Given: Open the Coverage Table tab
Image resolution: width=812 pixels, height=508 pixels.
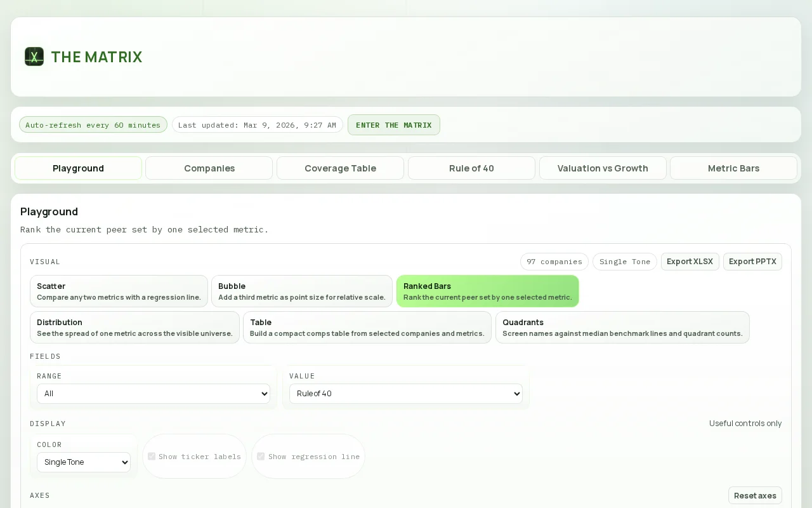Looking at the screenshot, I should (x=340, y=168).
